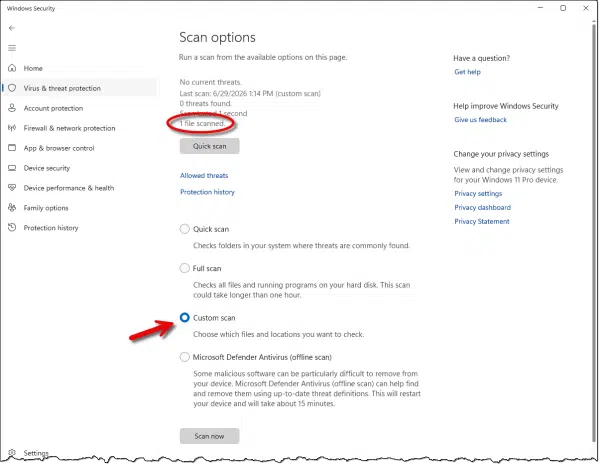Viewport: 600px width, 467px height.
Task: Click the Scan now button
Action: tap(209, 436)
